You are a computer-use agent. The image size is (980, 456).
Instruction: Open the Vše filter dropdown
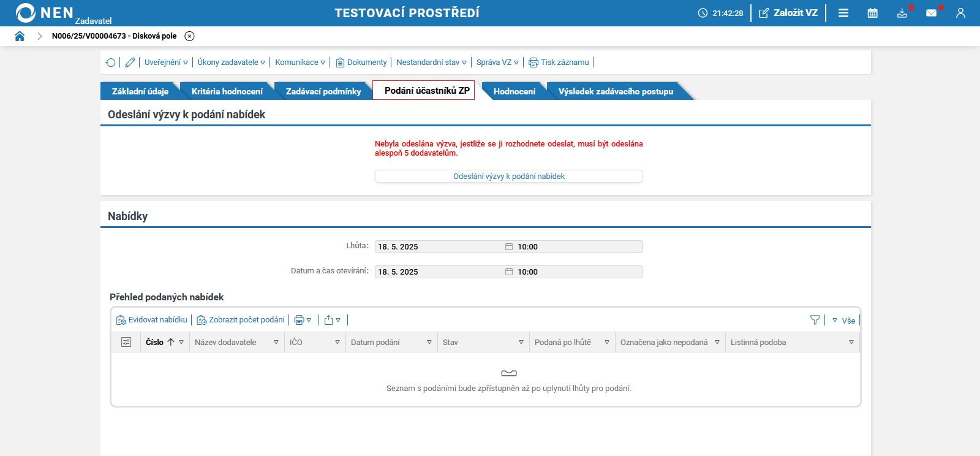[843, 321]
